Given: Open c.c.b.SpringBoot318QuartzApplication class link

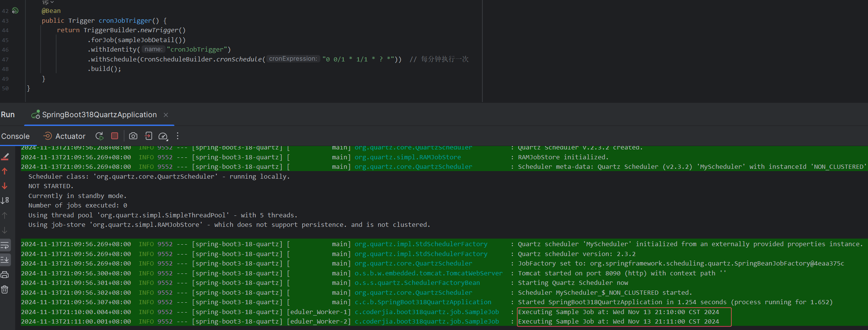Looking at the screenshot, I should point(423,302).
